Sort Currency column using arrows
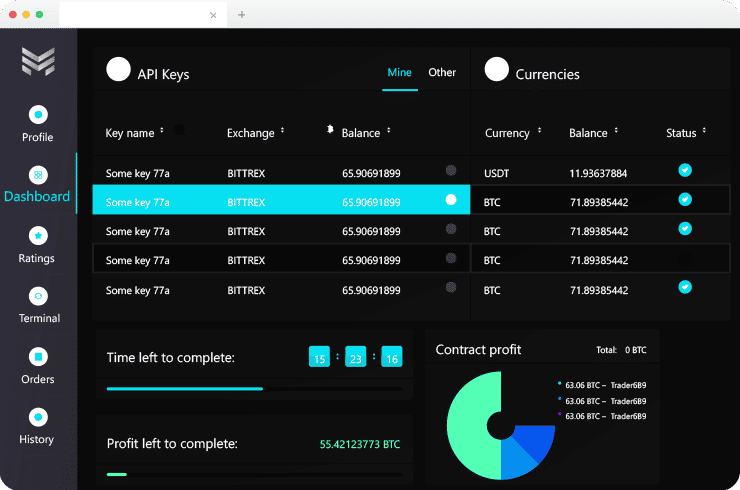The height and width of the screenshot is (490, 740). [x=540, y=131]
